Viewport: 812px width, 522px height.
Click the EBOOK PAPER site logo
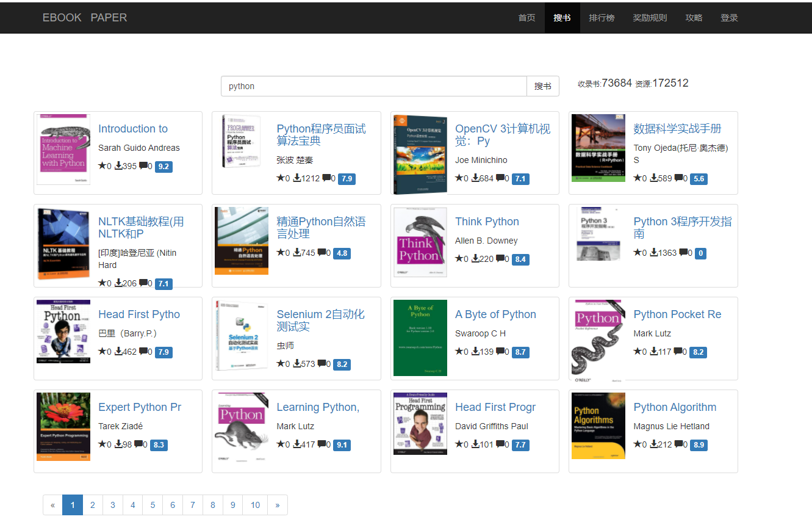tap(85, 18)
